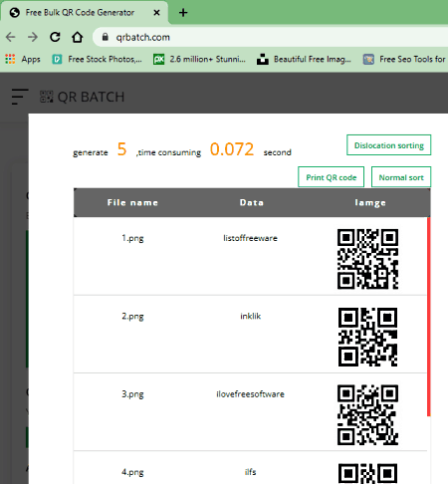Open a new browser tab
Image resolution: width=448 pixels, height=484 pixels.
(x=183, y=13)
